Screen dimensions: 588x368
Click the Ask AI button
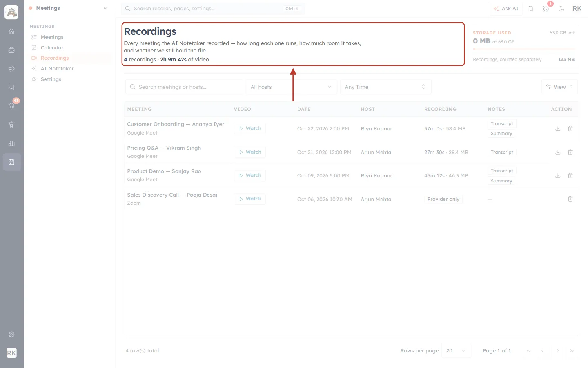[506, 9]
